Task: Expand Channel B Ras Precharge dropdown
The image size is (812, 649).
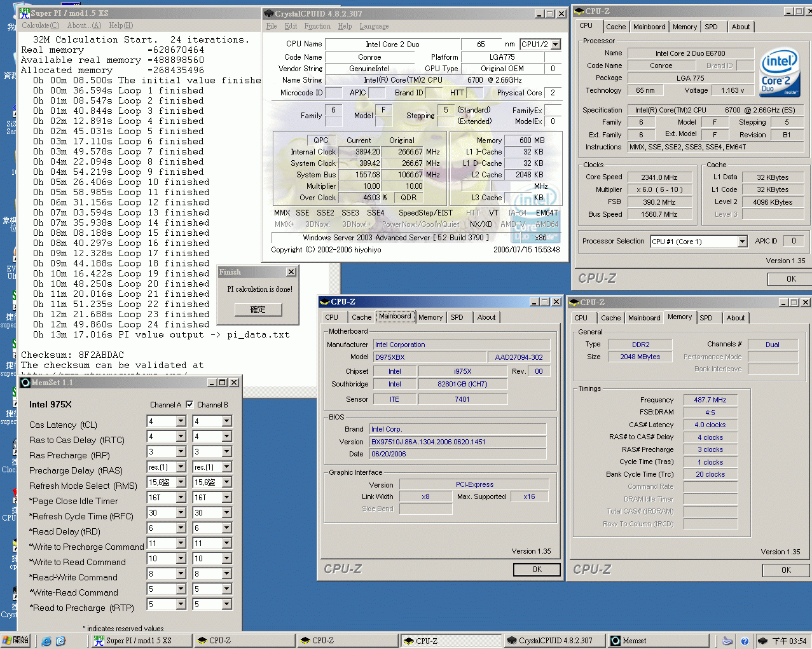Action: point(227,451)
